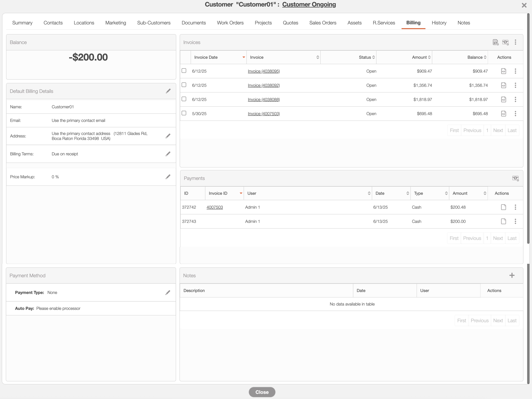Select checkbox for Invoice 4038095
The width and height of the screenshot is (532, 399).
pyautogui.click(x=184, y=71)
